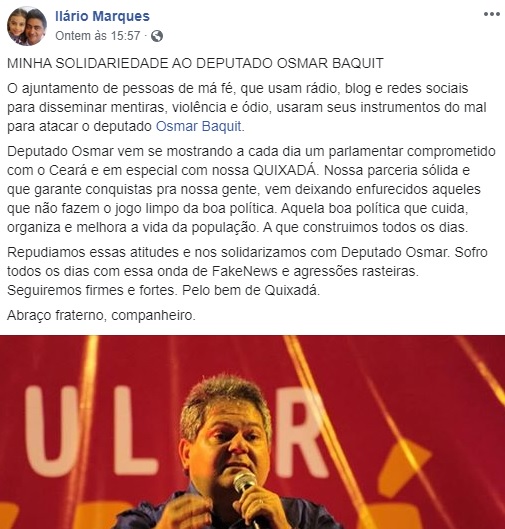Click the sentence starting "Repudiamos essas atitudes"
The image size is (505, 529).
click(228, 252)
